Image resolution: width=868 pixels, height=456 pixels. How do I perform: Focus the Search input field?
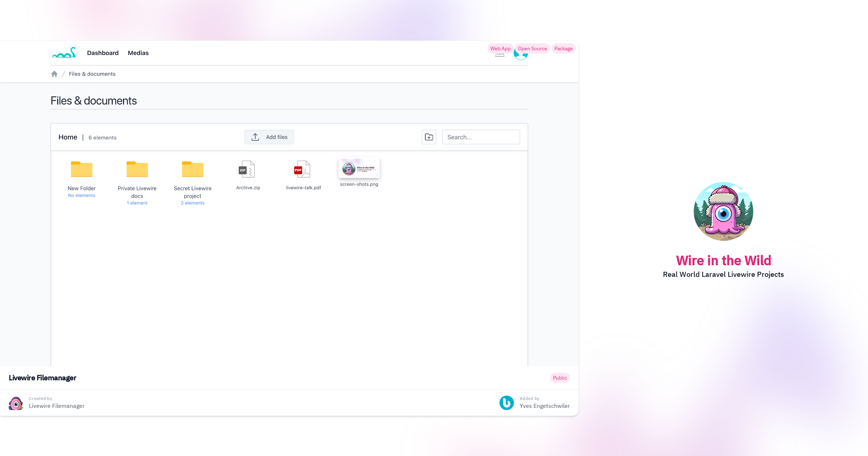[x=481, y=137]
